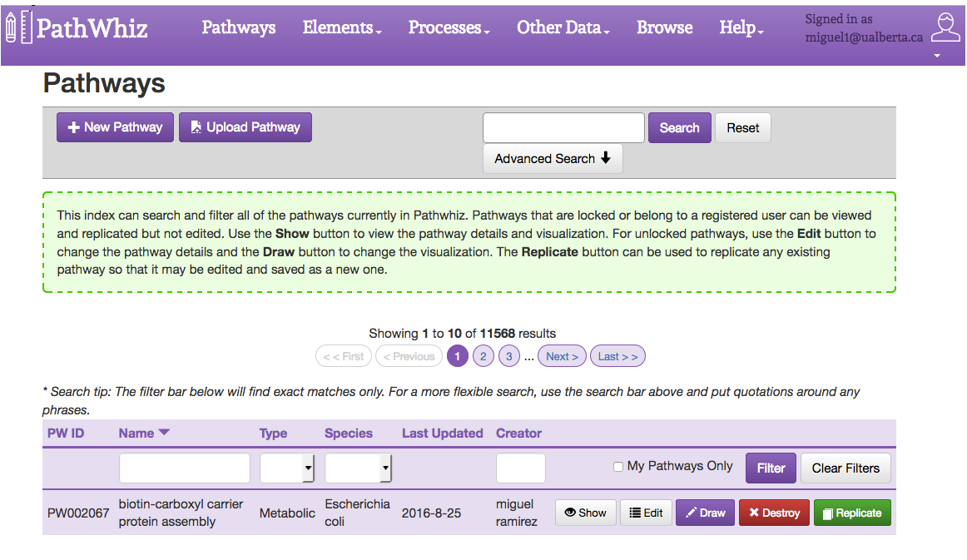This screenshot has height=560, width=967.
Task: Expand the Help menu
Action: pyautogui.click(x=741, y=27)
